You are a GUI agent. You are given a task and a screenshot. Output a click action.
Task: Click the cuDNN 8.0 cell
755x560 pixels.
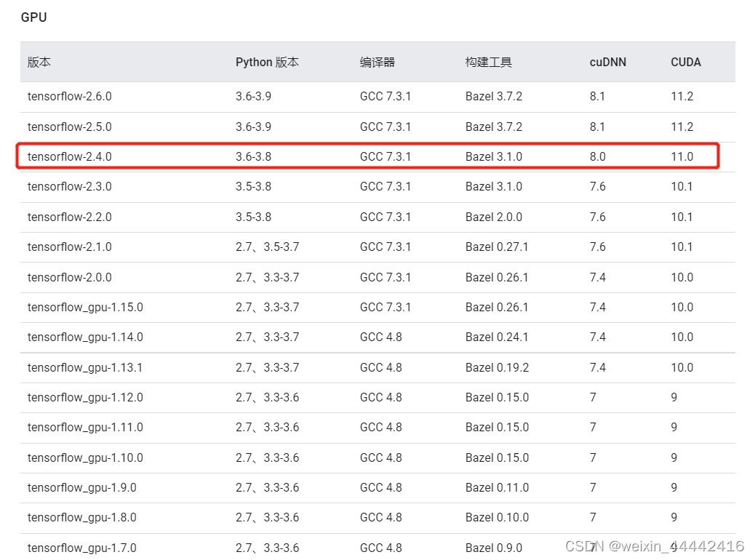[x=598, y=156]
